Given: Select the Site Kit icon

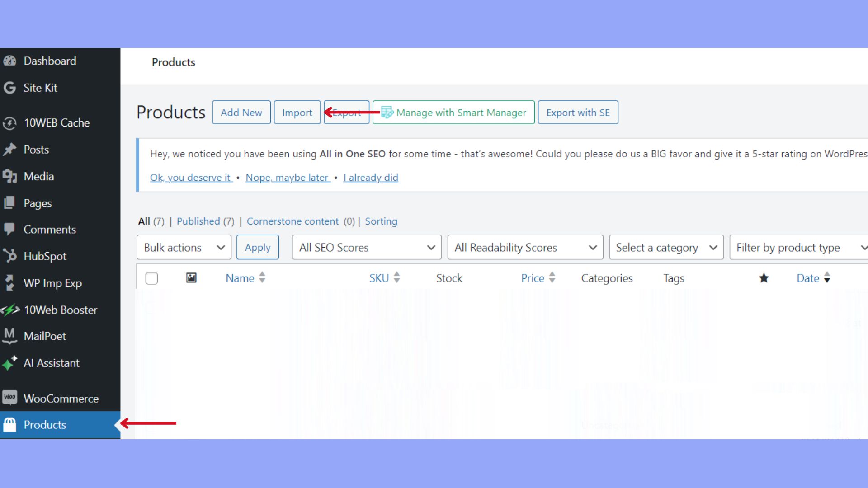Looking at the screenshot, I should [10, 88].
